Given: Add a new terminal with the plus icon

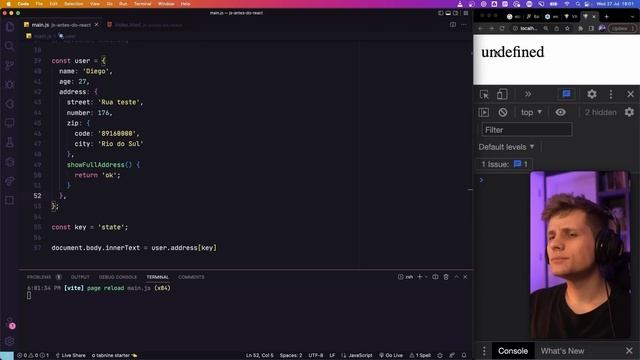Looking at the screenshot, I should coord(420,277).
